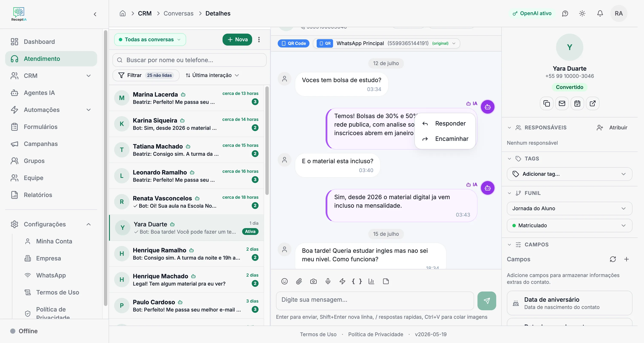
Task: Schedule an event for Yara Duarte
Action: tap(577, 103)
